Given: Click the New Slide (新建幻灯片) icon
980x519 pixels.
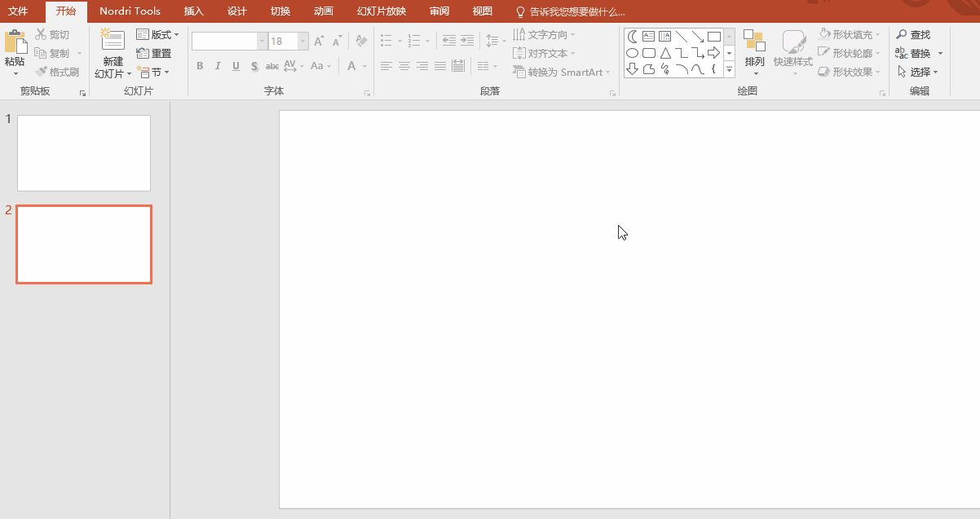Looking at the screenshot, I should [112, 42].
